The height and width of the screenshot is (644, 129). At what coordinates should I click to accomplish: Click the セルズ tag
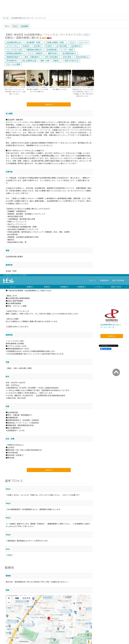click(x=72, y=43)
